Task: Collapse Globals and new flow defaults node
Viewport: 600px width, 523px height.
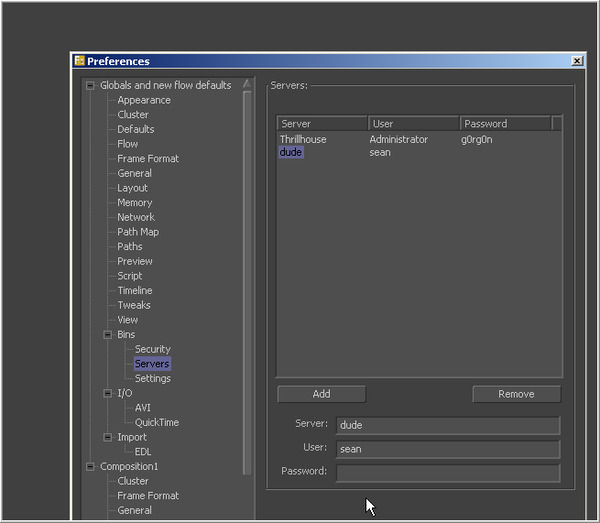Action: 90,85
